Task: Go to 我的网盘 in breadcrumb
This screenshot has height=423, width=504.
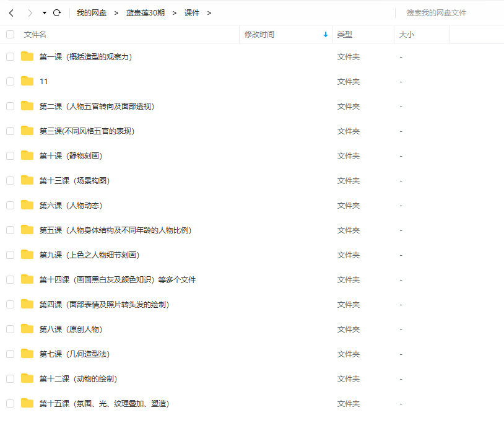Action: [92, 12]
